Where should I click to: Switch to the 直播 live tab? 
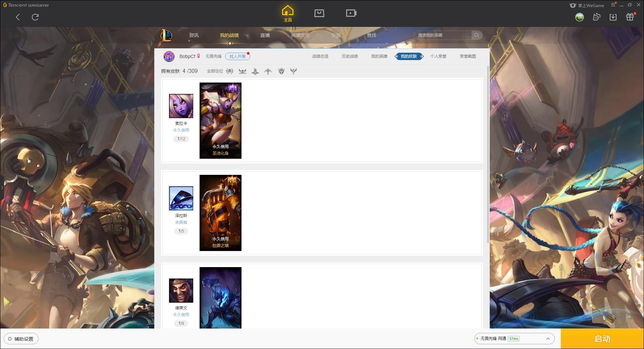tap(265, 35)
